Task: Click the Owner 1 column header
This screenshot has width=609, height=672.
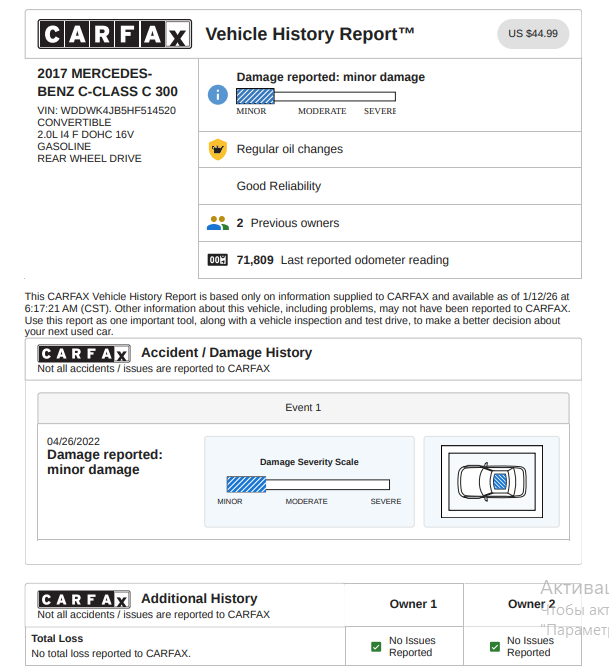Action: pyautogui.click(x=413, y=604)
